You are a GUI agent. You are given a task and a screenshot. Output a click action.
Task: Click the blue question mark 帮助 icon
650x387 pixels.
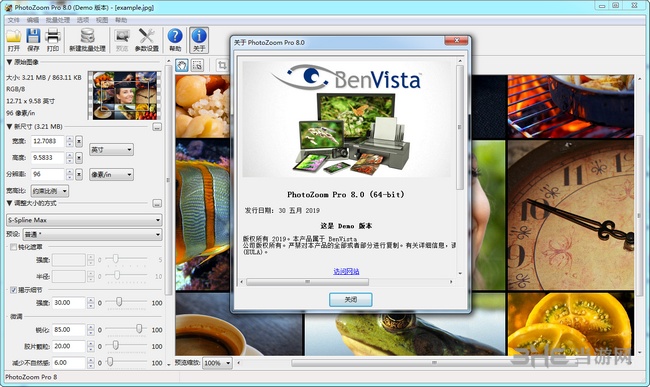tap(175, 36)
